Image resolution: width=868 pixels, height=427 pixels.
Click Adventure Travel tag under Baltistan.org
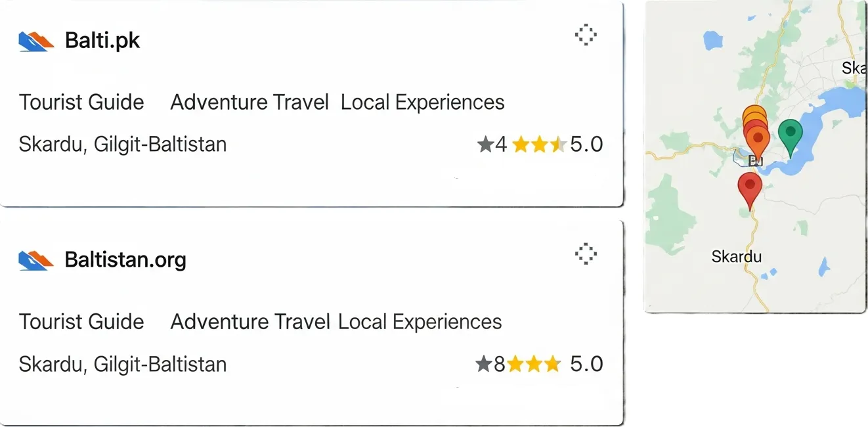coord(250,322)
